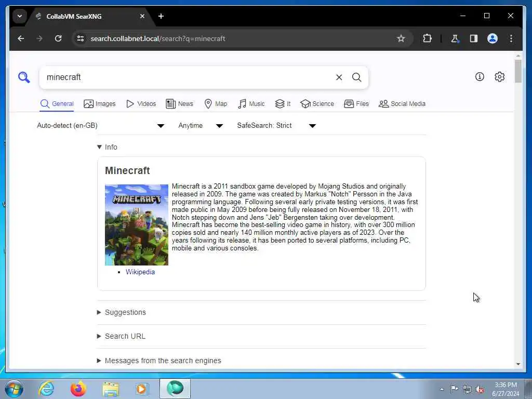Go back with browser back arrow
Image resolution: width=532 pixels, height=399 pixels.
21,38
